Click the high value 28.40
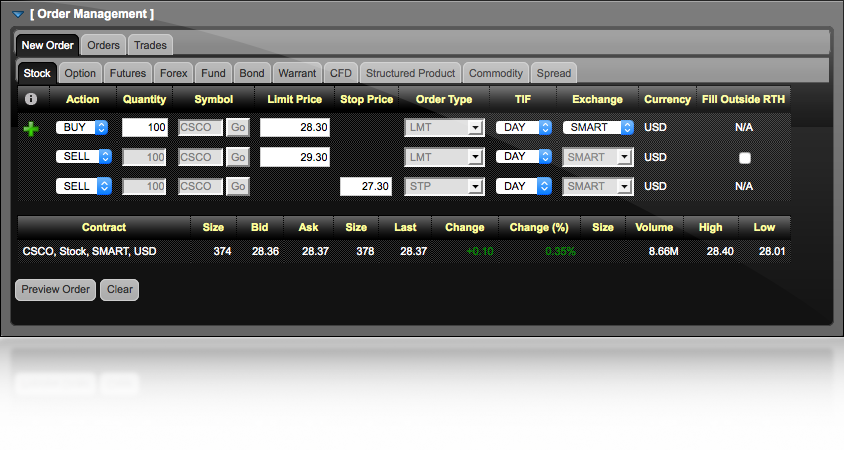844x450 pixels. [720, 251]
